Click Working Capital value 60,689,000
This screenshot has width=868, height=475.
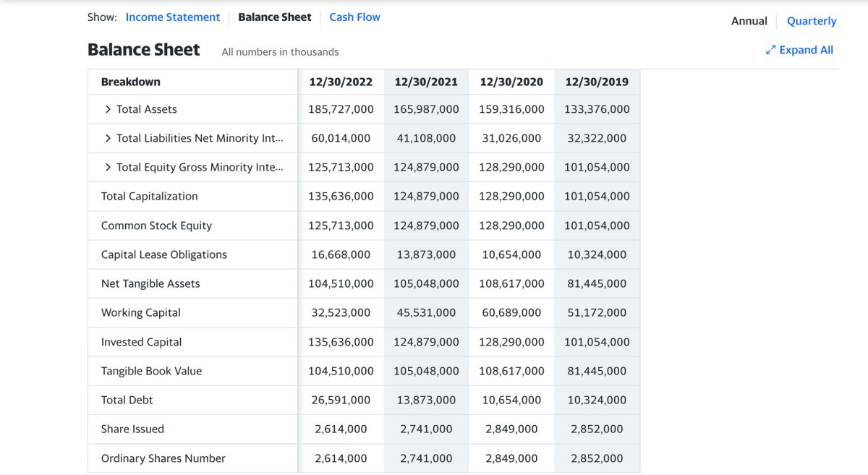tap(511, 312)
